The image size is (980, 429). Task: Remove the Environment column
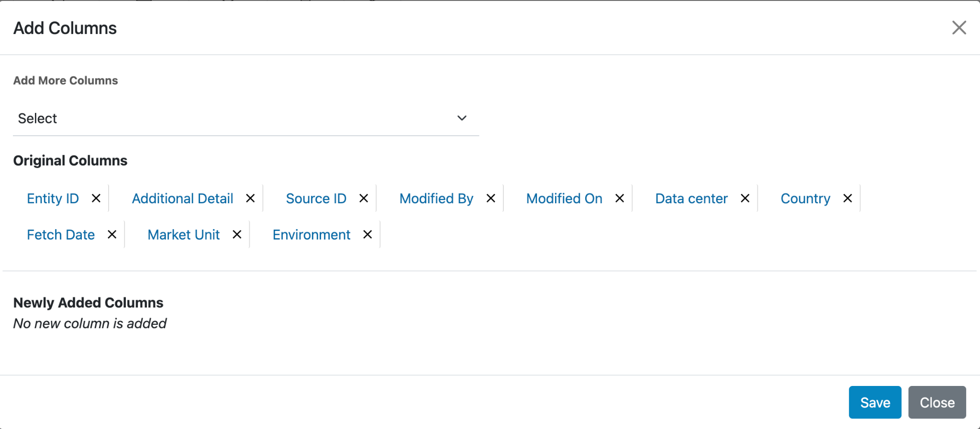pyautogui.click(x=367, y=235)
